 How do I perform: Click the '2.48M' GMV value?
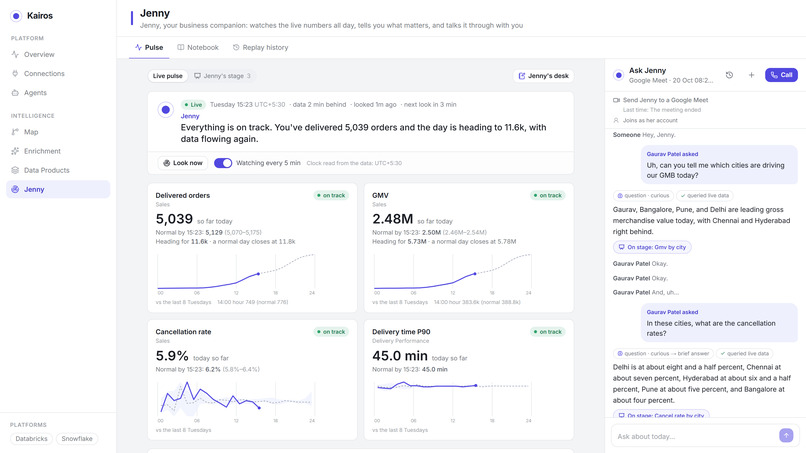[x=393, y=219]
